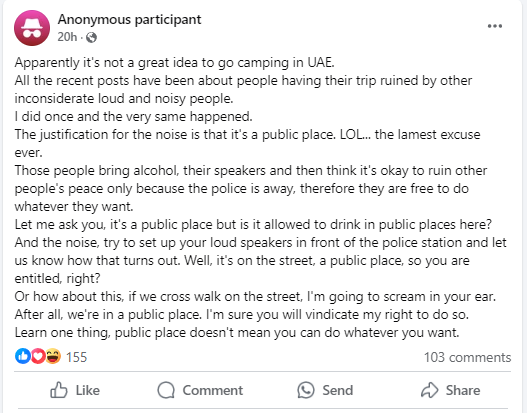Viewport: 527px width, 413px height.
Task: Click the red heart reaction icon
Action: tap(38, 356)
